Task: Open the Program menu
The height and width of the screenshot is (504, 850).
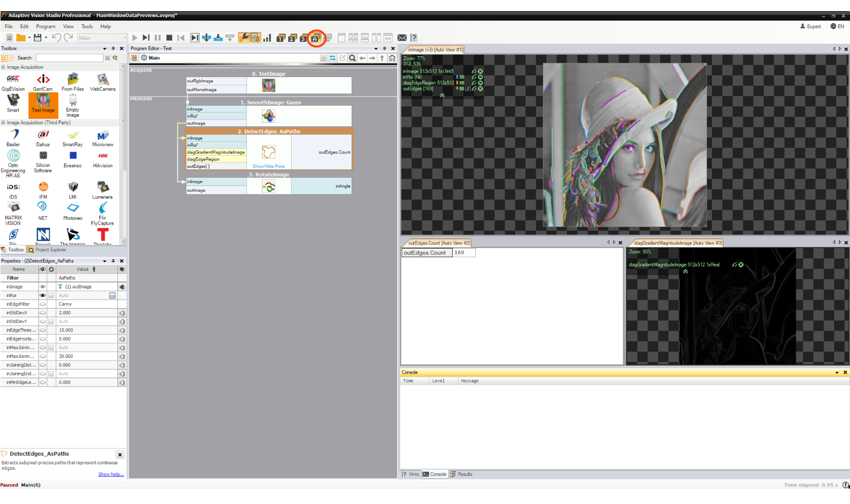Action: 46,27
